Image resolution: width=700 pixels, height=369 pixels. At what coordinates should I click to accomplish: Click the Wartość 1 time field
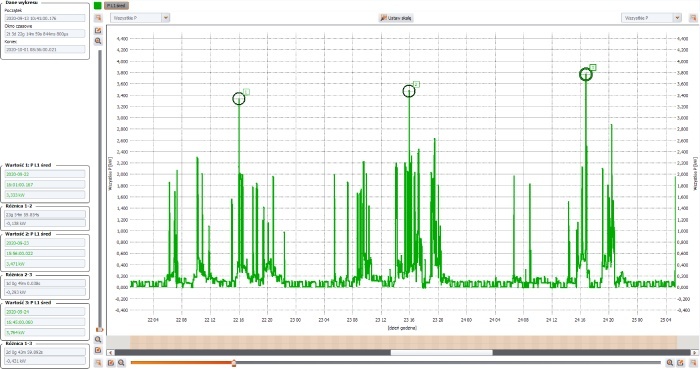(x=45, y=184)
